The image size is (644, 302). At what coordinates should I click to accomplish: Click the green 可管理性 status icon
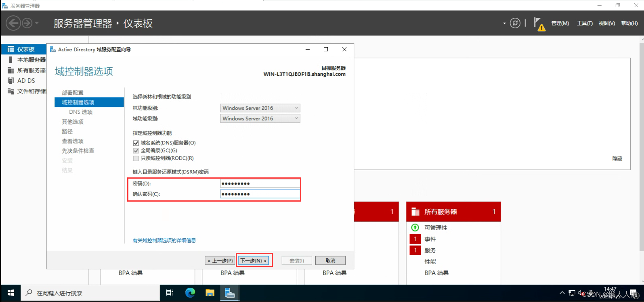click(415, 227)
